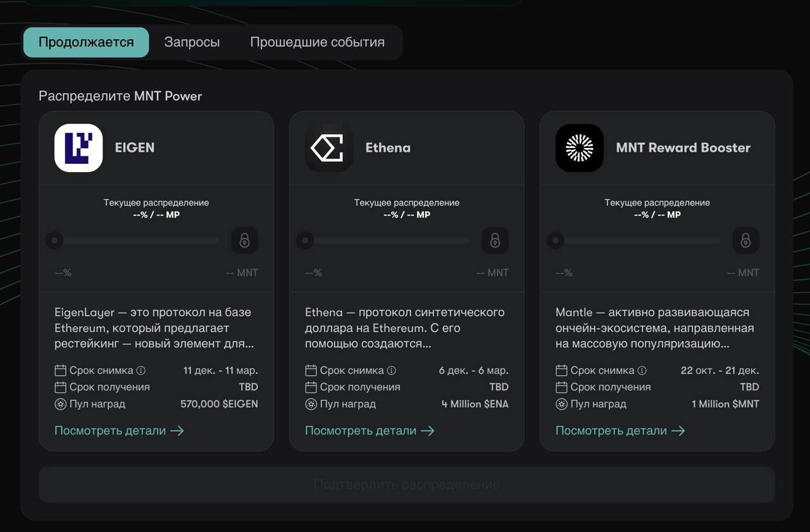
Task: Toggle the lock icon on Ethena card
Action: [x=495, y=240]
